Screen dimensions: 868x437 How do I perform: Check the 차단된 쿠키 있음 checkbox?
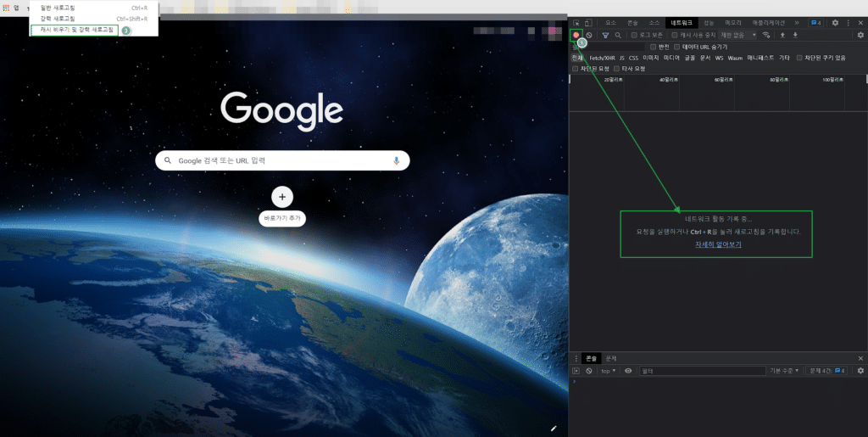799,58
